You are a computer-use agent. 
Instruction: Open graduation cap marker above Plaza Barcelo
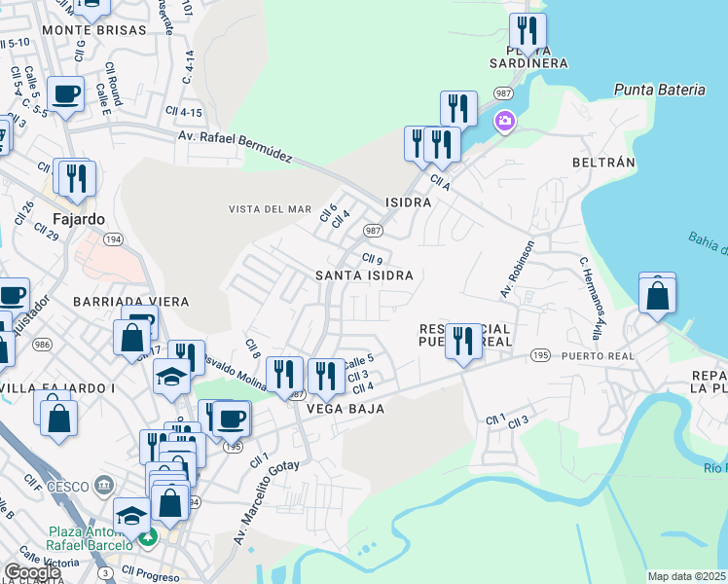[131, 515]
